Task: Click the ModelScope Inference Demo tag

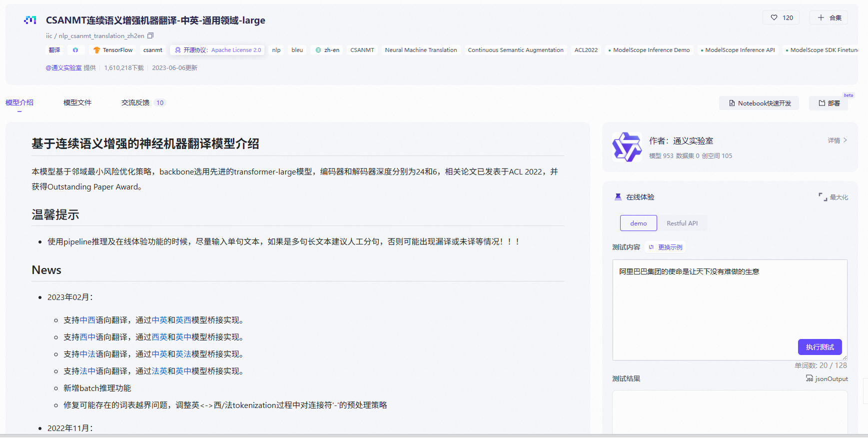Action: (649, 50)
